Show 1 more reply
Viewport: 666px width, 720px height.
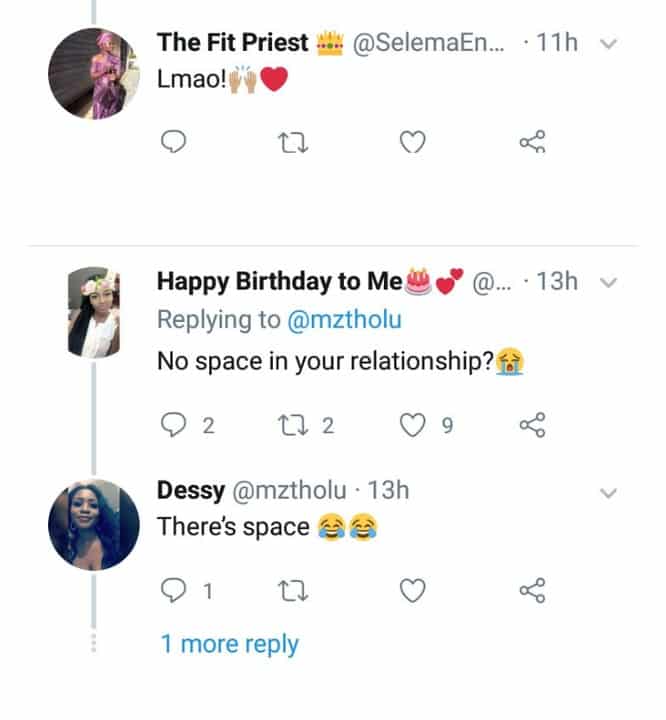(229, 645)
